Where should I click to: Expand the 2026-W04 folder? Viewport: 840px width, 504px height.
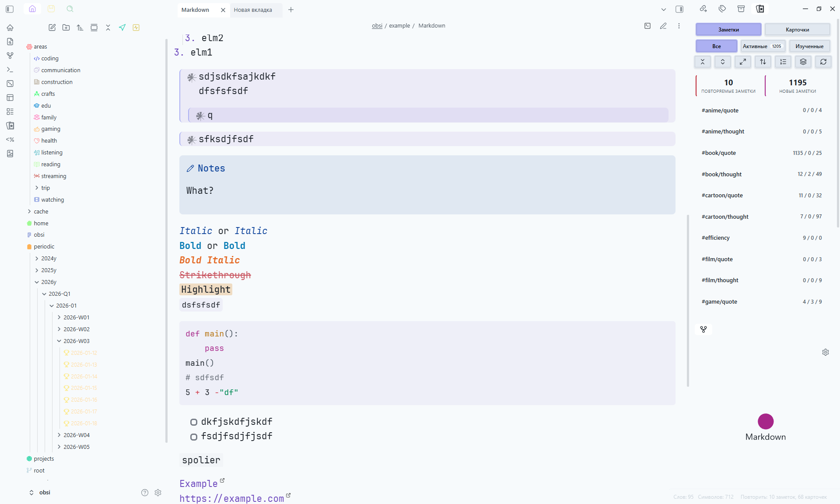[x=59, y=435]
